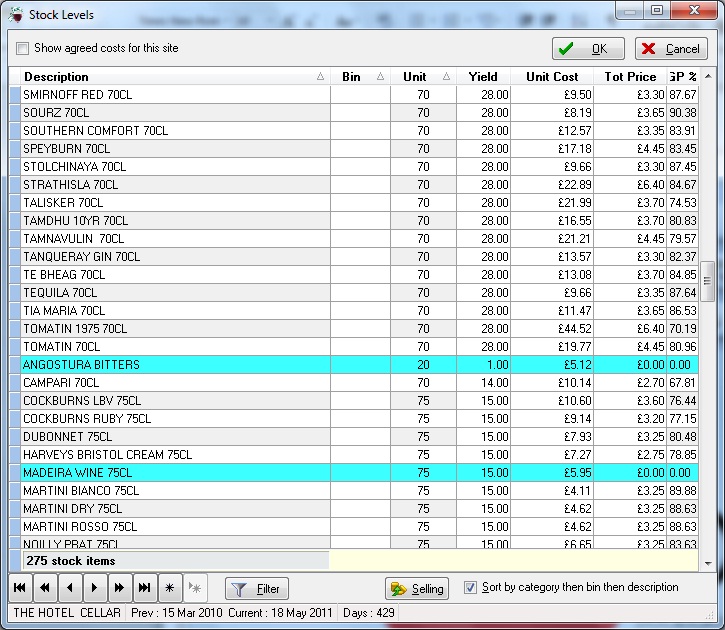Go to next record arrow
This screenshot has height=630, width=725.
coord(95,587)
